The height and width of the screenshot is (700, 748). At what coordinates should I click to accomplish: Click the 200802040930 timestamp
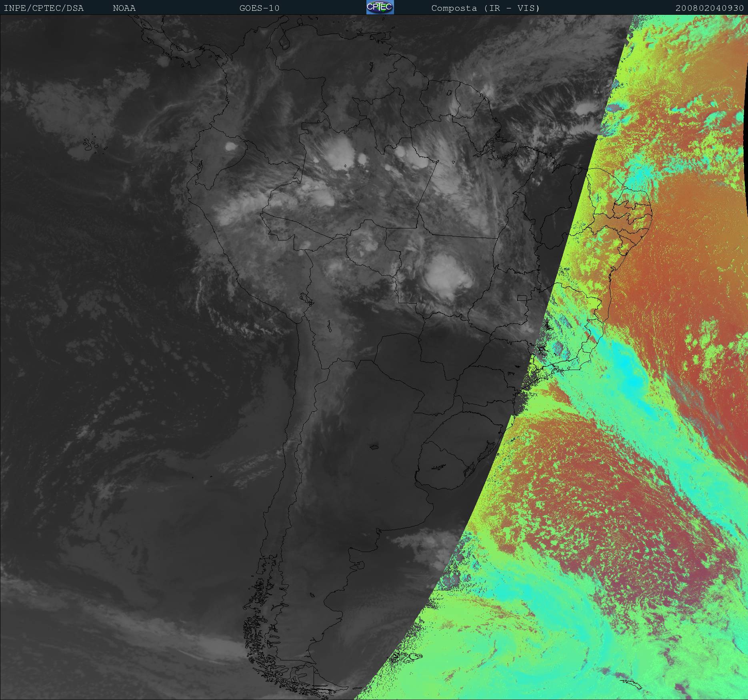point(709,8)
